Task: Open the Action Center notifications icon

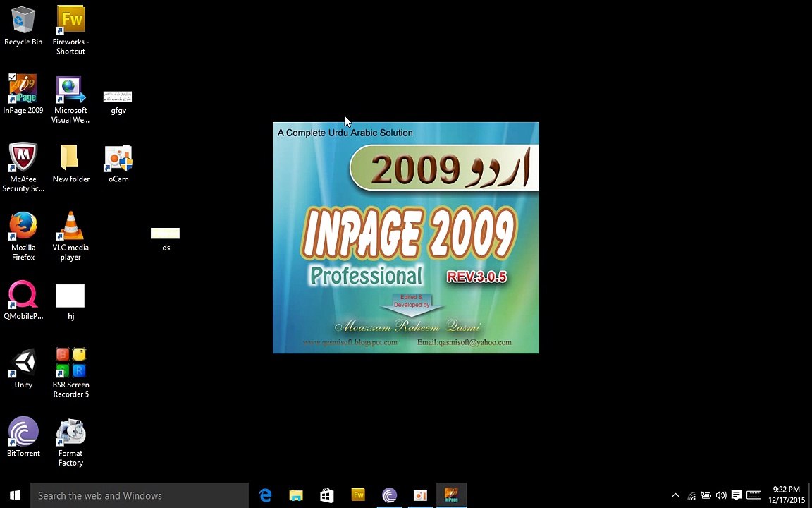Action: [737, 495]
